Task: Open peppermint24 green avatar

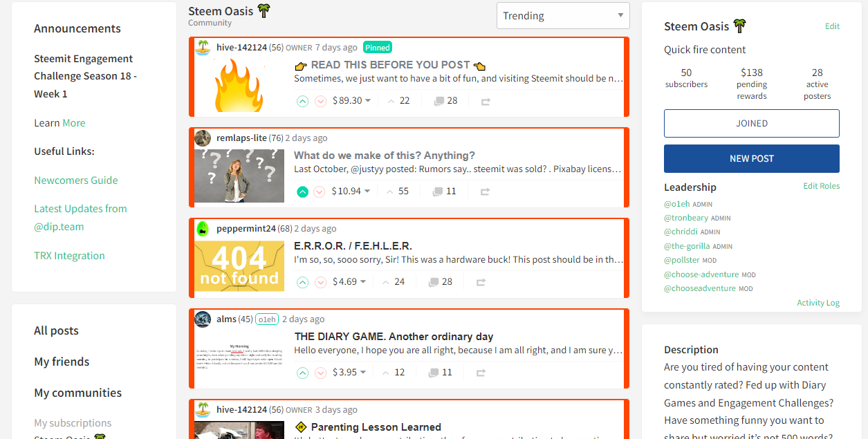Action: pyautogui.click(x=203, y=228)
